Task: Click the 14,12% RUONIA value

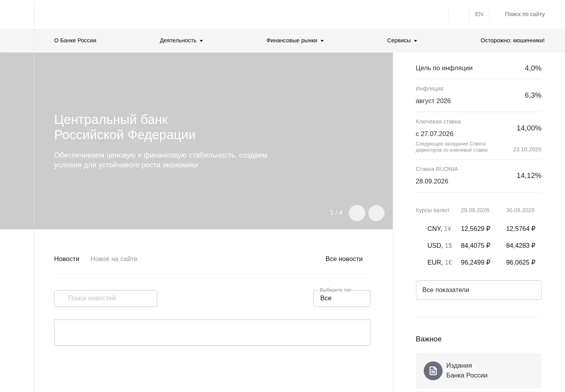Action: (x=529, y=176)
